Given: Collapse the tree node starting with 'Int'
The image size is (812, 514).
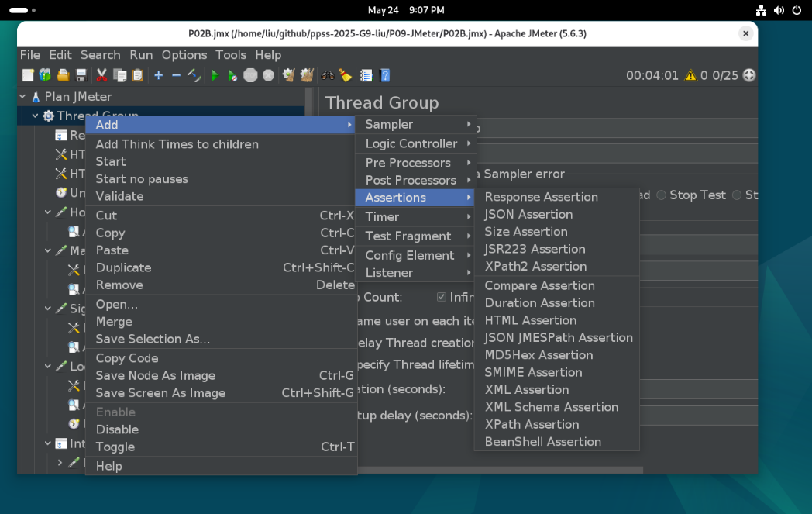Looking at the screenshot, I should [47, 443].
